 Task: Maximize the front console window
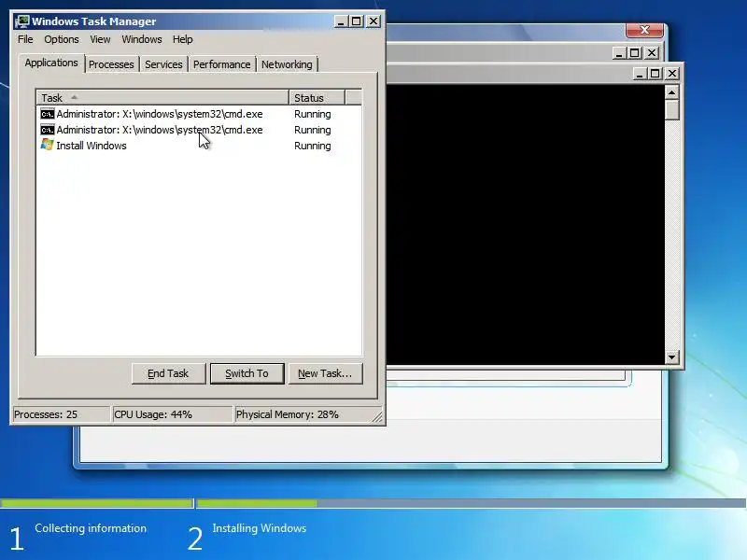[x=655, y=74]
